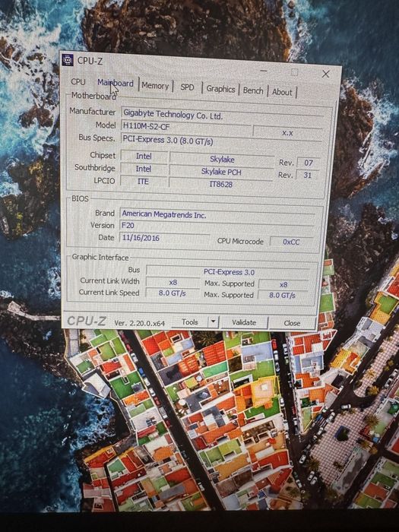Click the BIOS Version field F20
Screen dimensions: 399x532
(217, 225)
